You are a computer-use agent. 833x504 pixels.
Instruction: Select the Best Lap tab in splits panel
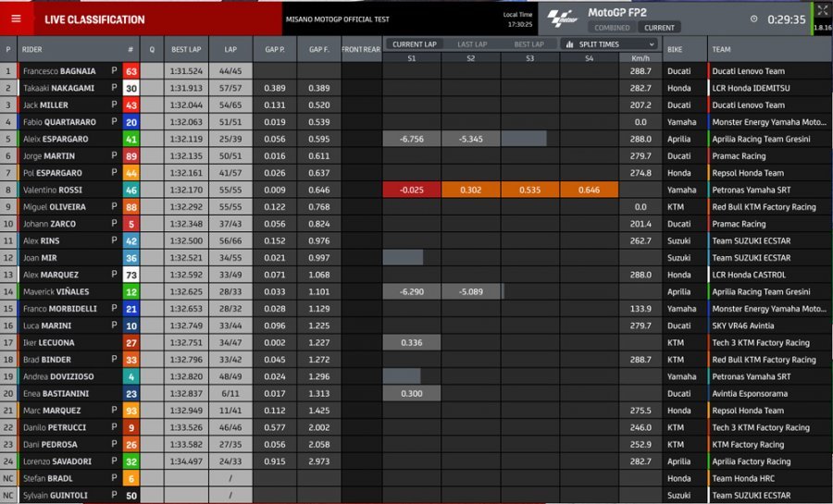[x=528, y=44]
